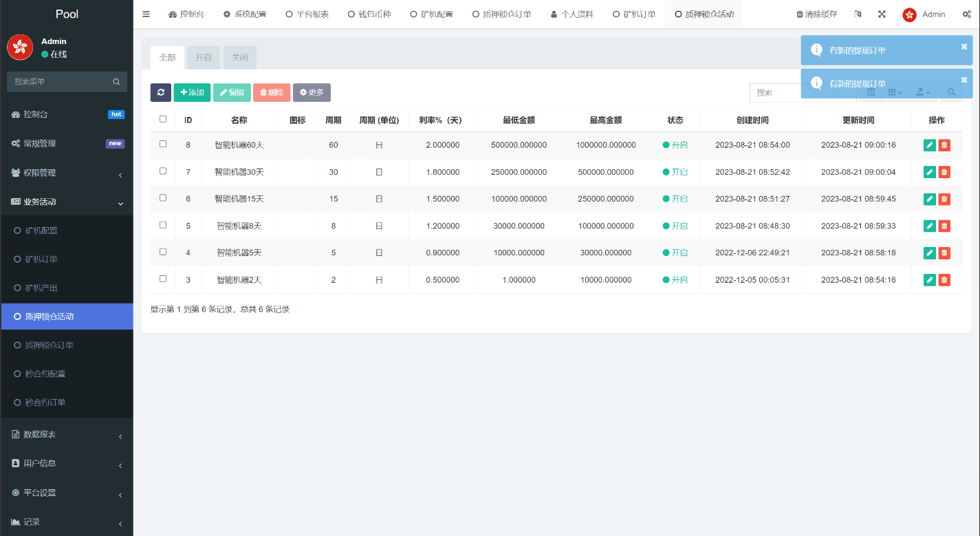Image resolution: width=980 pixels, height=536 pixels.
Task: Click the green 添加 button
Action: click(x=192, y=93)
